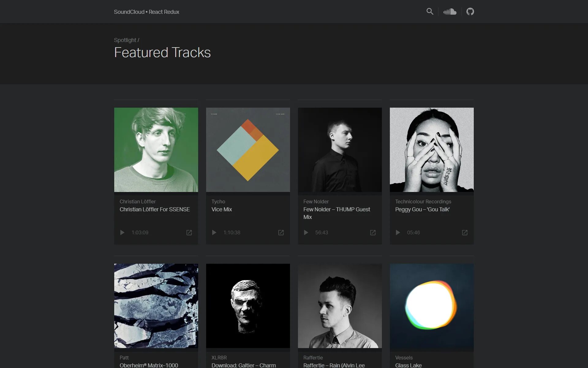
Task: Open Peggy Gou track external link
Action: coord(465,232)
